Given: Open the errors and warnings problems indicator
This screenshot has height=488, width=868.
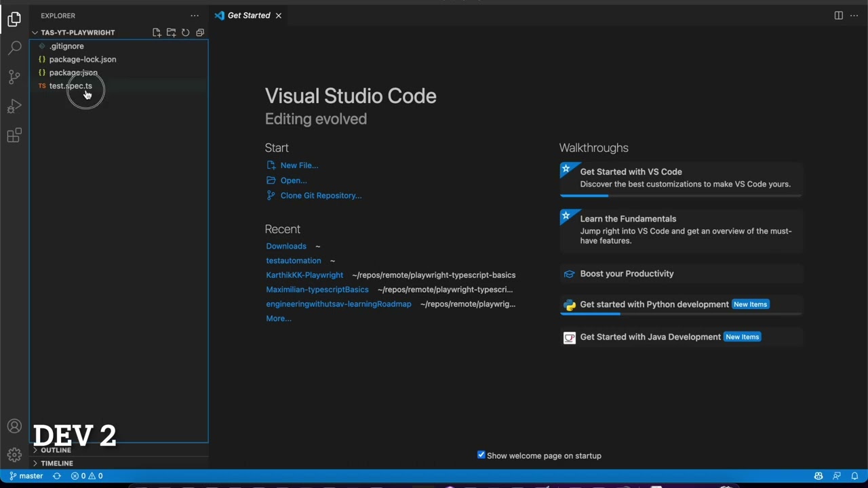Looking at the screenshot, I should (87, 476).
